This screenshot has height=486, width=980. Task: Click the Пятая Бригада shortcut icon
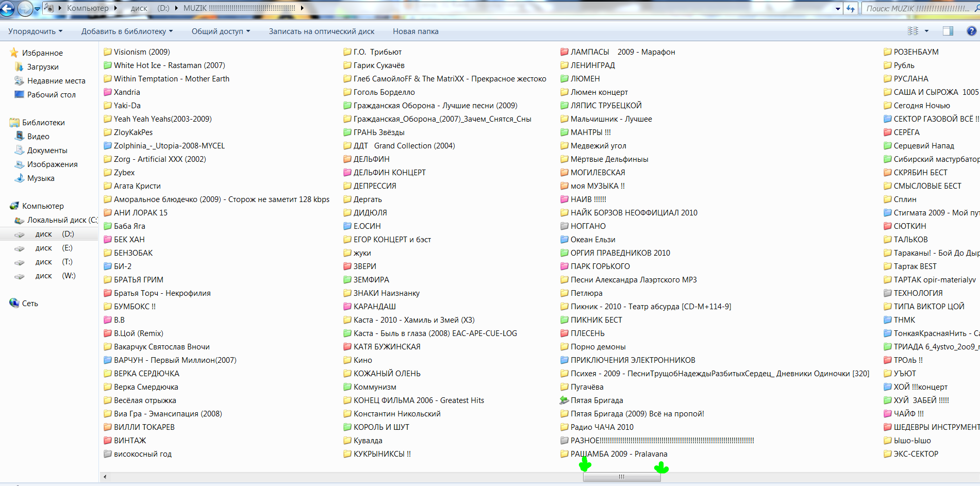point(564,400)
